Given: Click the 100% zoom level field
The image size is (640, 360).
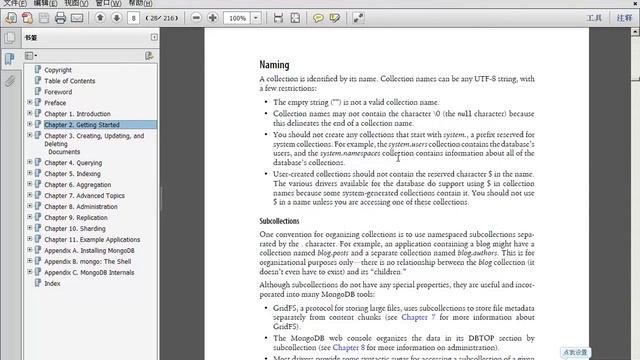Looking at the screenshot, I should [237, 18].
